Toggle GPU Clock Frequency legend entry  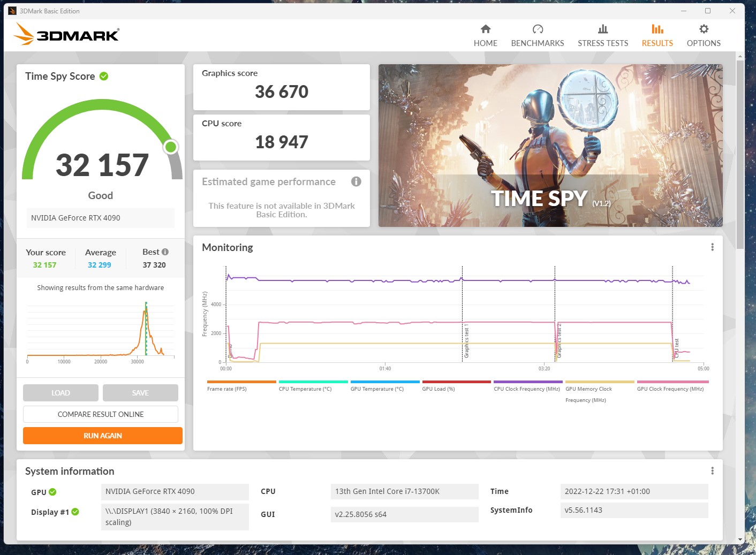(x=672, y=386)
